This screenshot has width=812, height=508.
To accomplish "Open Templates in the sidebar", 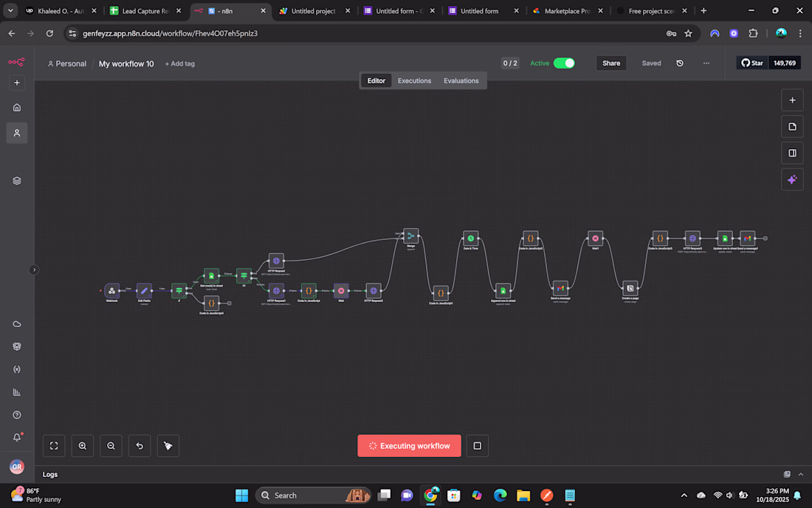I will point(17,346).
